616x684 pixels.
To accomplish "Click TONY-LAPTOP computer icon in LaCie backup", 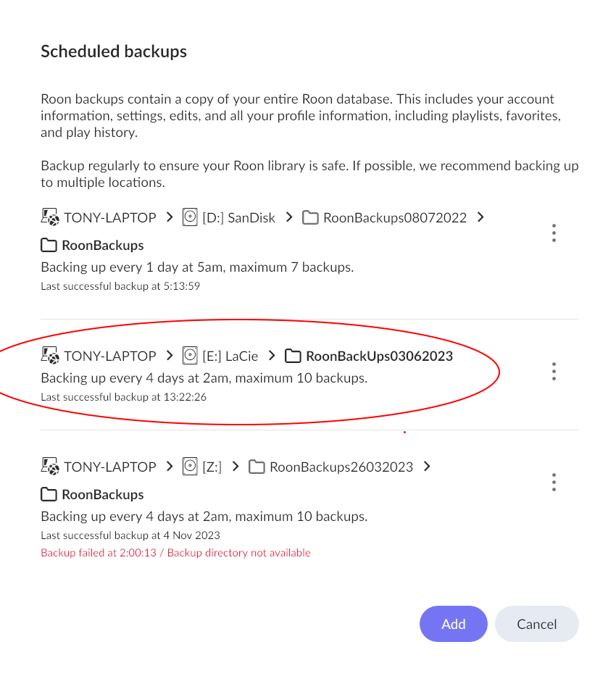I will point(49,356).
